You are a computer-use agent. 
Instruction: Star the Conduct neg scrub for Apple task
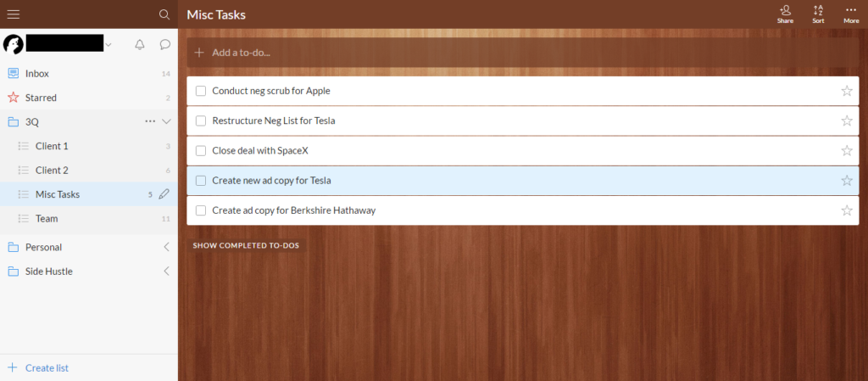pyautogui.click(x=847, y=91)
